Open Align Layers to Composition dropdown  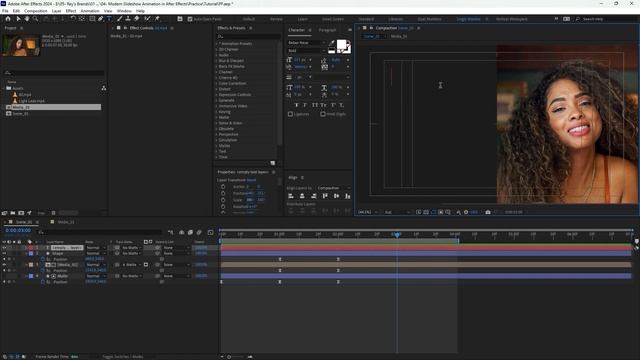point(333,188)
